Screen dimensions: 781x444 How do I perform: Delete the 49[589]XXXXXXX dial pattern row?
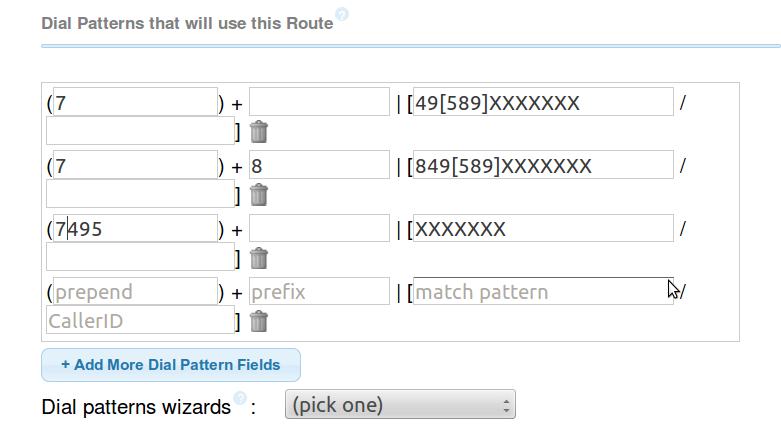click(259, 132)
